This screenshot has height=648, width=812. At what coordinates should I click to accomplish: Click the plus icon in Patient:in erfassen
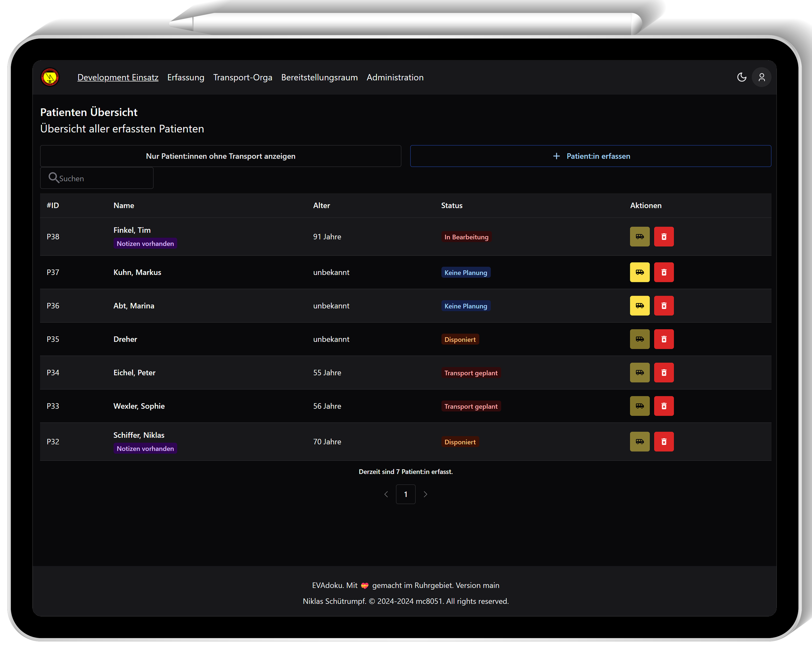556,156
